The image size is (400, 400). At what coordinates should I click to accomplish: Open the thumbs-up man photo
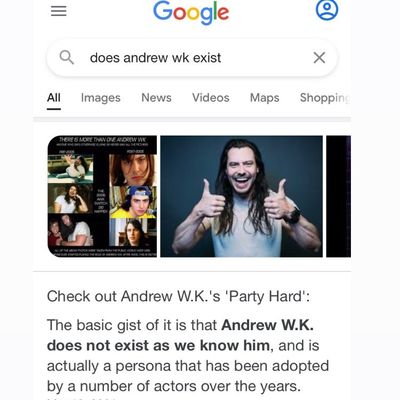point(242,196)
